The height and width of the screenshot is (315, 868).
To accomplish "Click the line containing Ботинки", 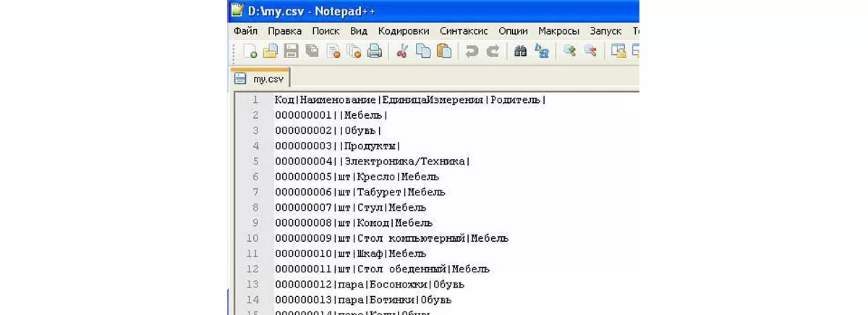I will (x=363, y=300).
